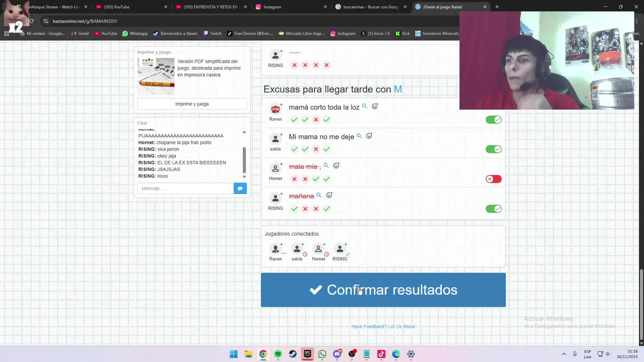
Task: Open the Twitch bookmark
Action: tap(212, 34)
